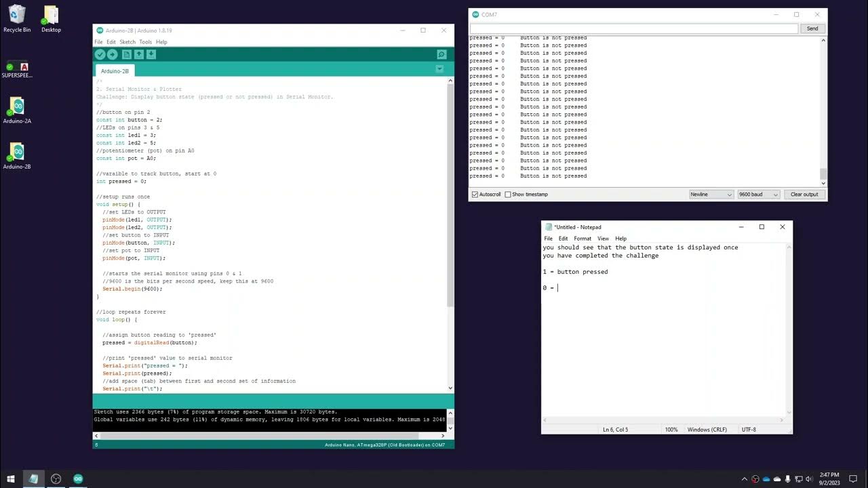Click the Open sketch up-arrow icon
Viewport: 868px width, 488px height.
(x=139, y=54)
